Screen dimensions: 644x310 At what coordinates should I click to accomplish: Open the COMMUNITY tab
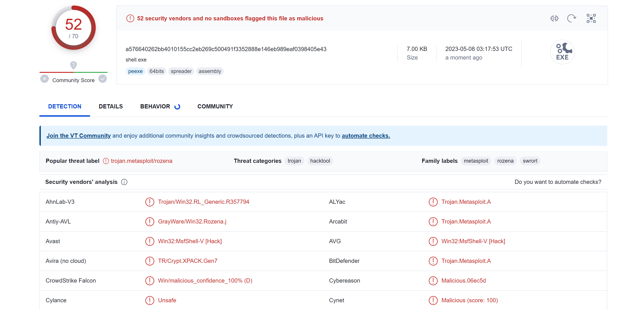pyautogui.click(x=215, y=106)
